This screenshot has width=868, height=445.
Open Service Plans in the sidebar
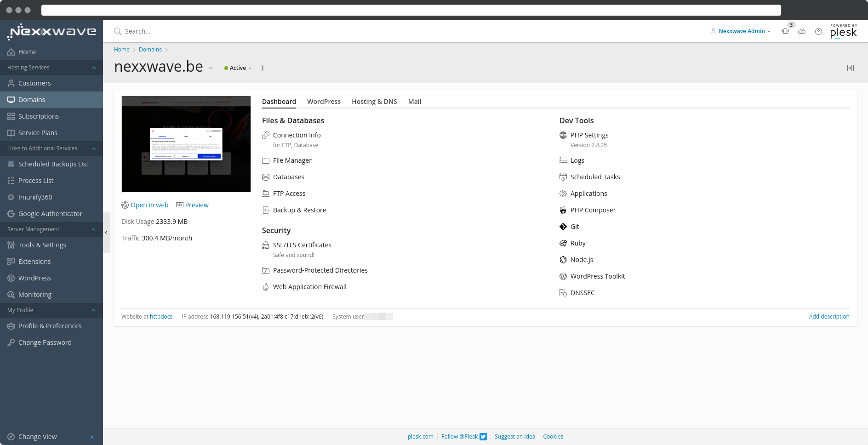click(x=51, y=133)
